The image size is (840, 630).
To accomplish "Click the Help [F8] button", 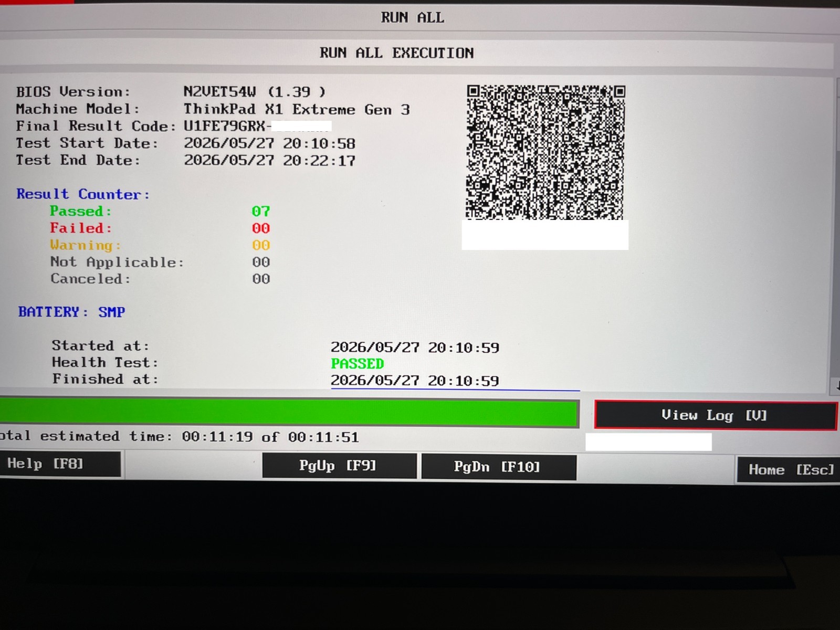I will coord(60,464).
